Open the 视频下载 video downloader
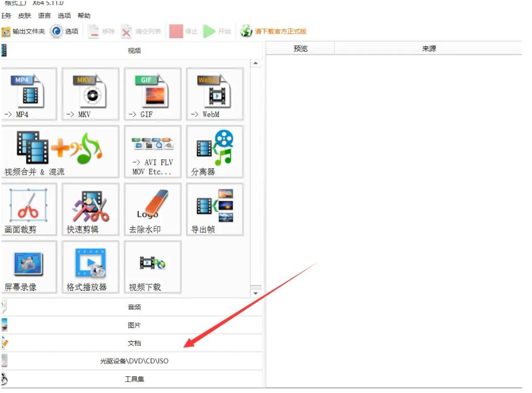 (152, 267)
